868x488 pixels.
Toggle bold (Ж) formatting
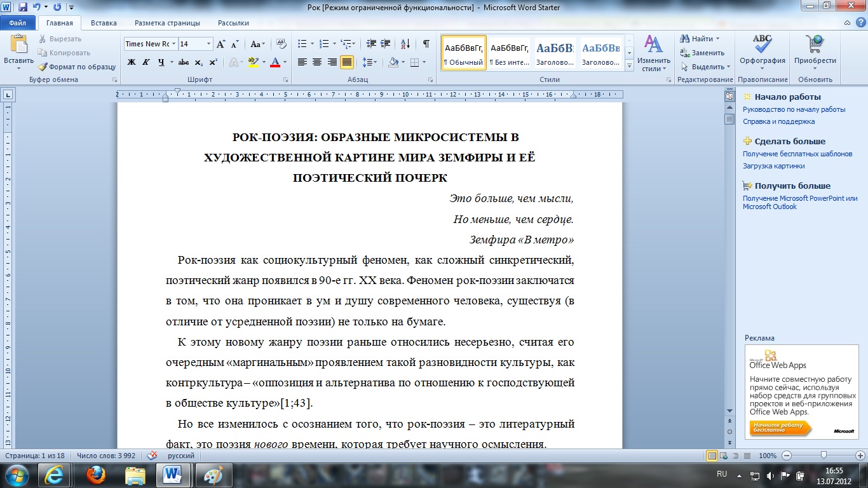(132, 62)
